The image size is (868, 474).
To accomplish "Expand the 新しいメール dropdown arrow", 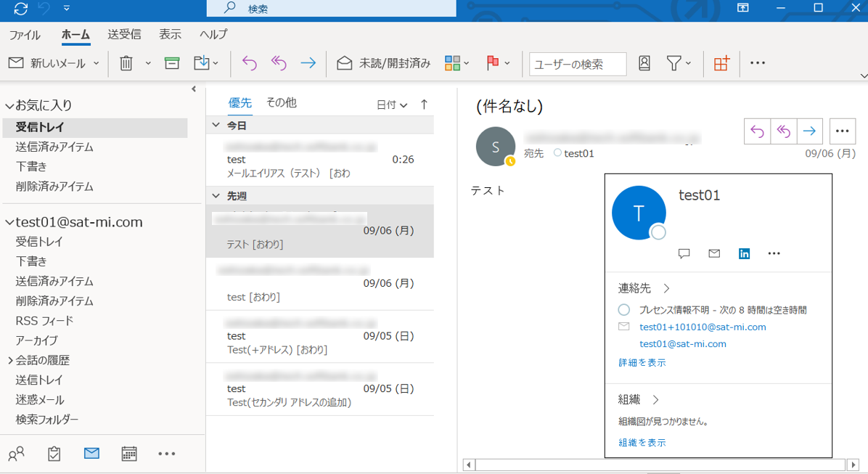I will [x=97, y=63].
